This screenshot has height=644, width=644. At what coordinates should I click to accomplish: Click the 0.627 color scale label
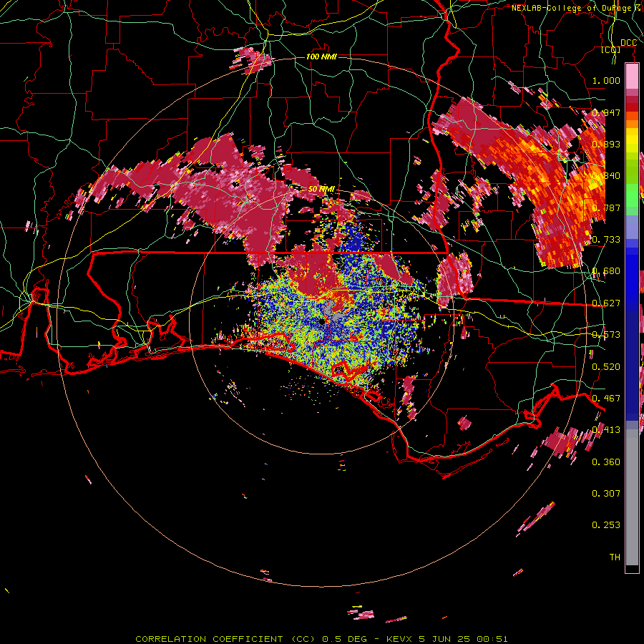tap(606, 303)
